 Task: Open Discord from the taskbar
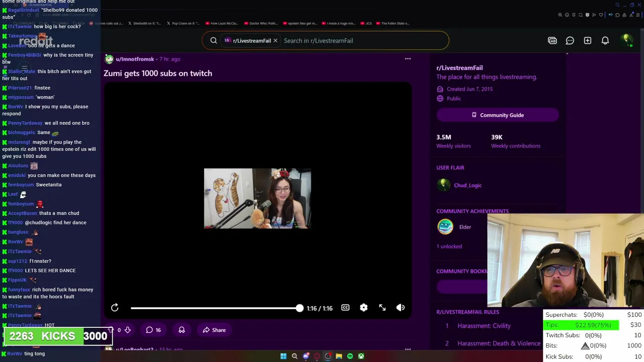click(x=305, y=356)
